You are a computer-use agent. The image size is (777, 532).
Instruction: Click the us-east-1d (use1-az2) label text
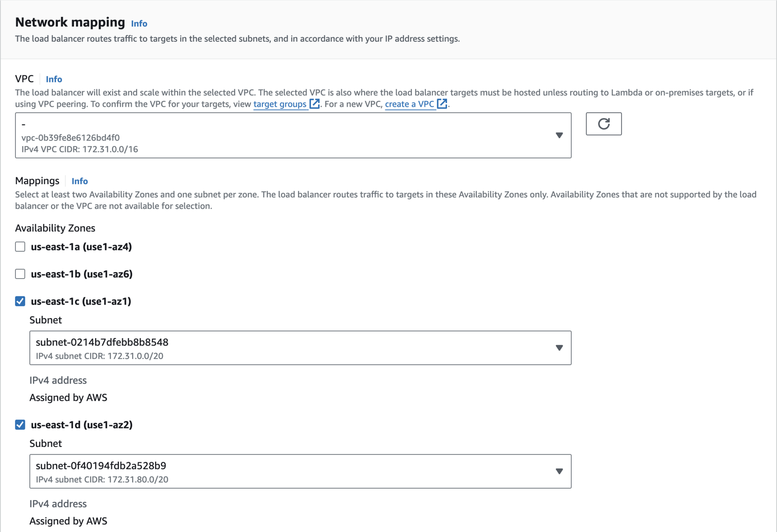tap(82, 424)
